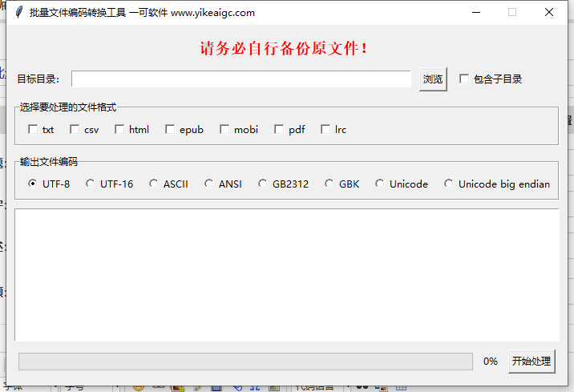The height and width of the screenshot is (392, 574).
Task: Check the txt file format box
Action: (33, 129)
